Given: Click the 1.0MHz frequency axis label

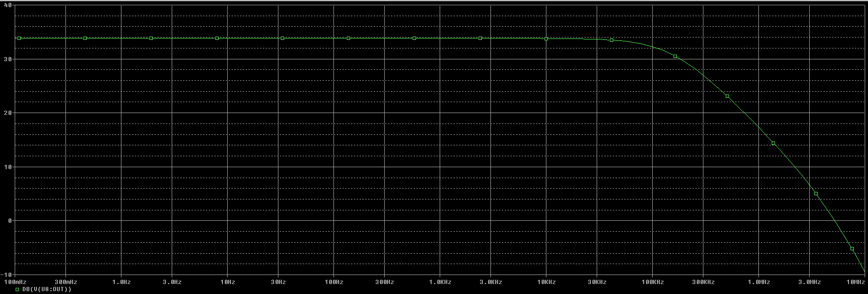Looking at the screenshot, I should pyautogui.click(x=759, y=282).
